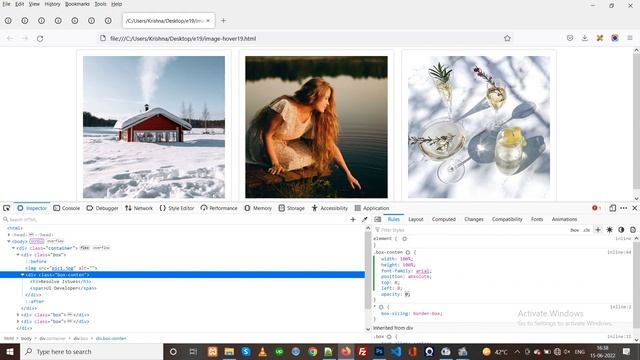
Task: Select the Compatibility sidebar tab
Action: click(507, 220)
